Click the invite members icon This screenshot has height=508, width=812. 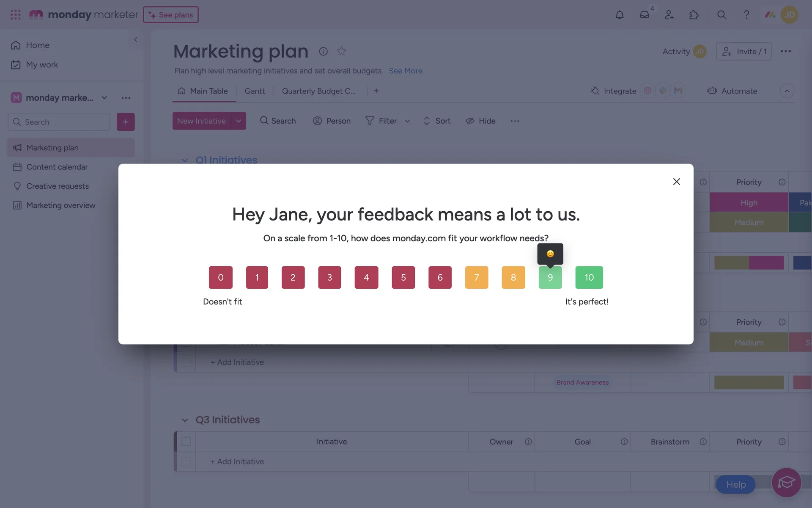coord(669,15)
